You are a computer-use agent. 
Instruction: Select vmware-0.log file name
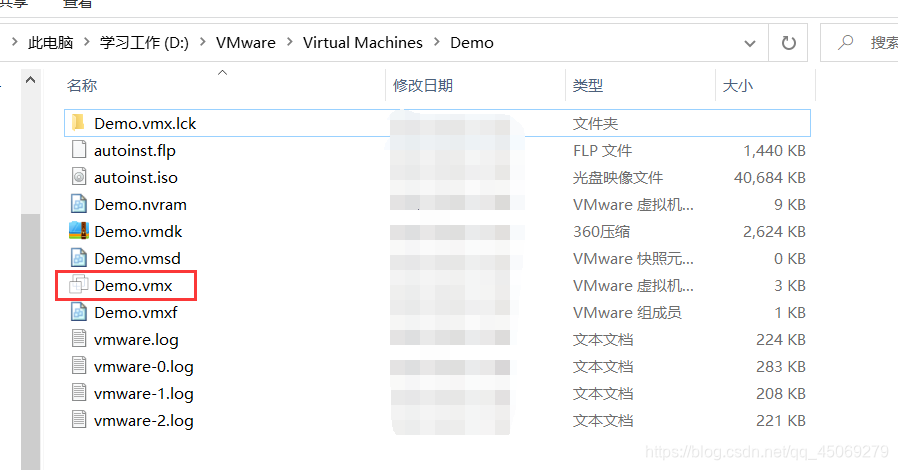click(144, 366)
